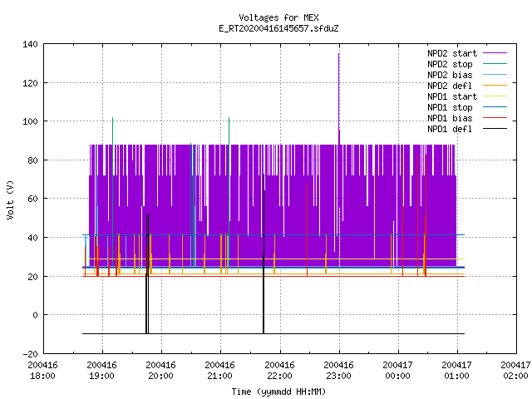
Task: Click the 'NPD2 start' legend label
Action: 452,53
